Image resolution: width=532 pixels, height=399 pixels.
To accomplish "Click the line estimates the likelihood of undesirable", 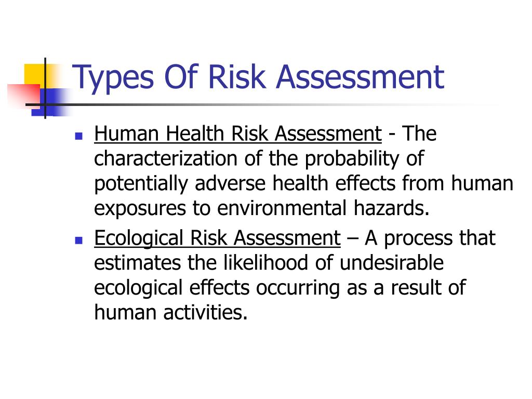I will point(269,263).
